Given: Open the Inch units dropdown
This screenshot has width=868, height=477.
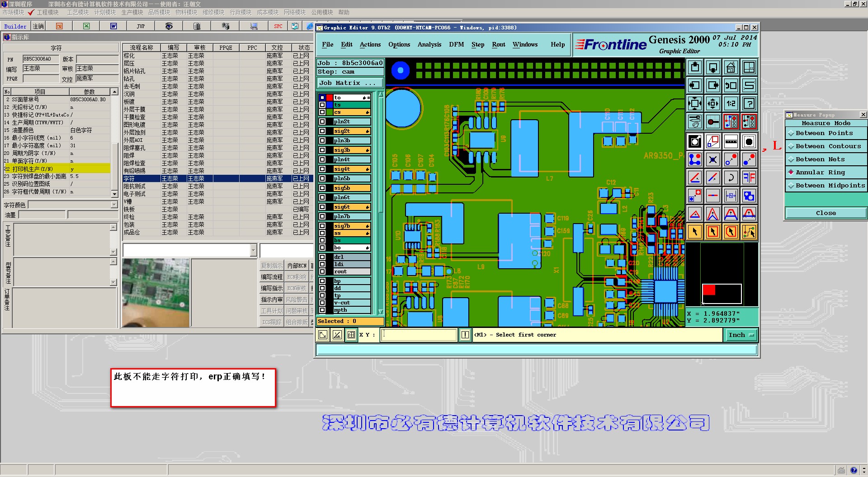Looking at the screenshot, I should click(741, 335).
